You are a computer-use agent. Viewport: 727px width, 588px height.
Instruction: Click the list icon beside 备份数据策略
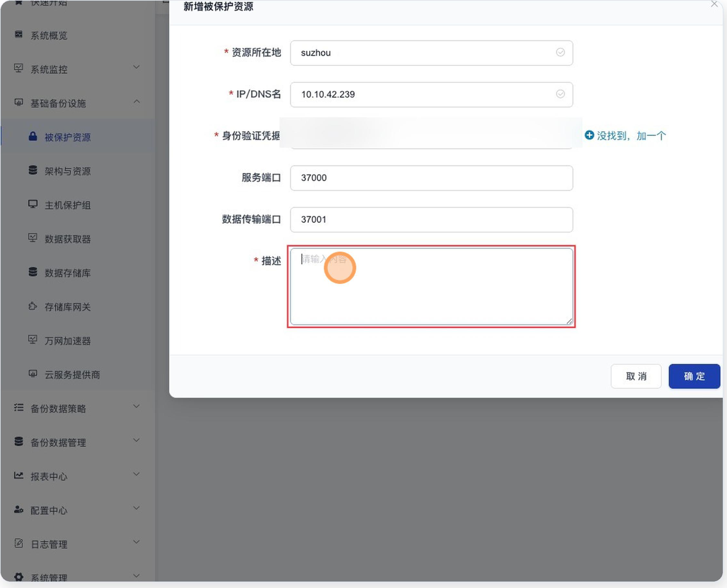tap(18, 407)
